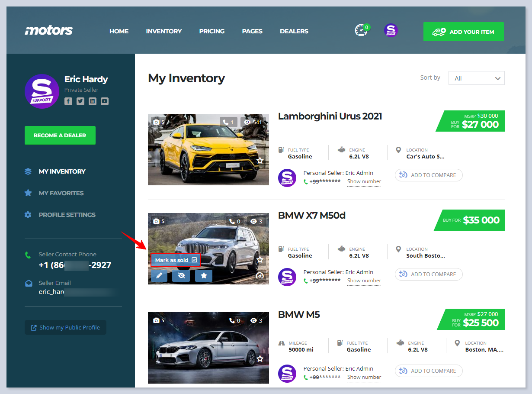The image size is (532, 394).
Task: Open the BMW M5 car thumbnail
Action: 208,348
